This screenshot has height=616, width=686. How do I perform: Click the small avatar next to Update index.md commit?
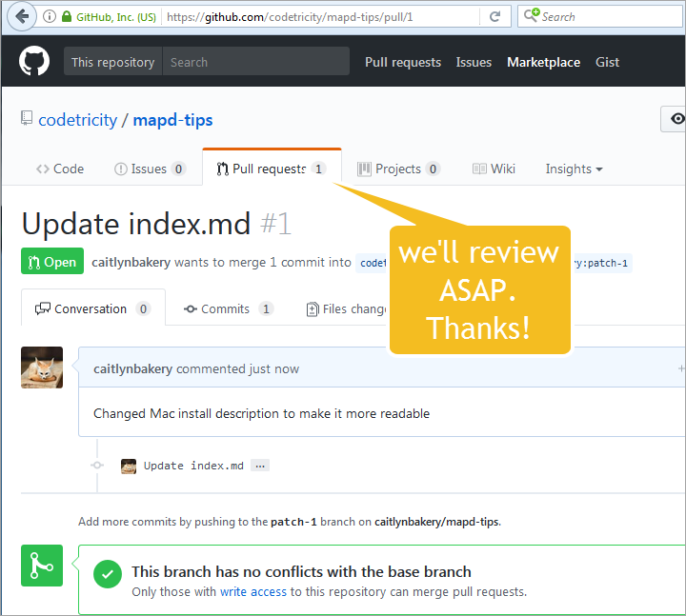click(129, 466)
